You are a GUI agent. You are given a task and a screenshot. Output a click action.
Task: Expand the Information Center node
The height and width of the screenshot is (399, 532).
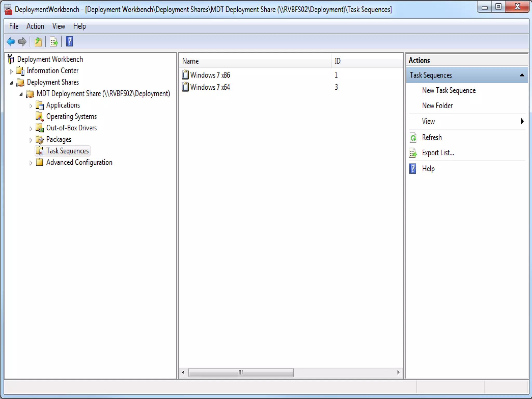[x=11, y=71]
